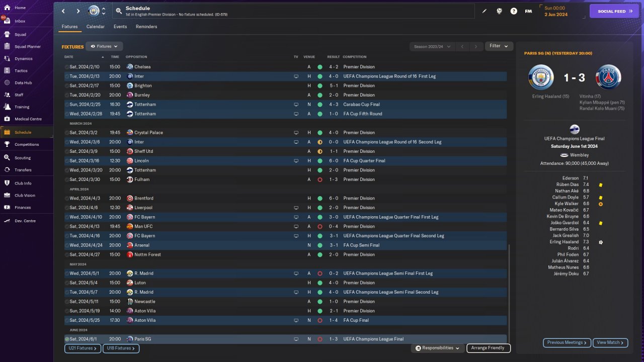Switch to the Calendar tab
Image resolution: width=644 pixels, height=362 pixels.
96,27
